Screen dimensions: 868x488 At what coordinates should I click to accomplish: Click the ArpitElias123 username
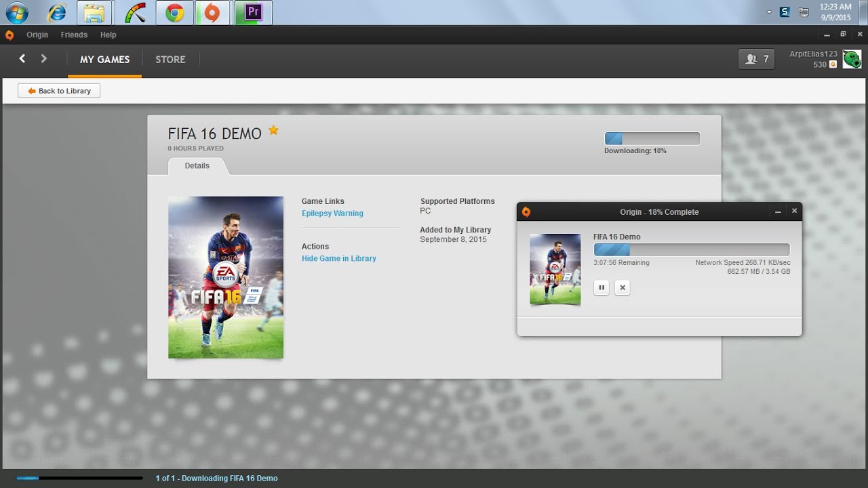click(813, 54)
